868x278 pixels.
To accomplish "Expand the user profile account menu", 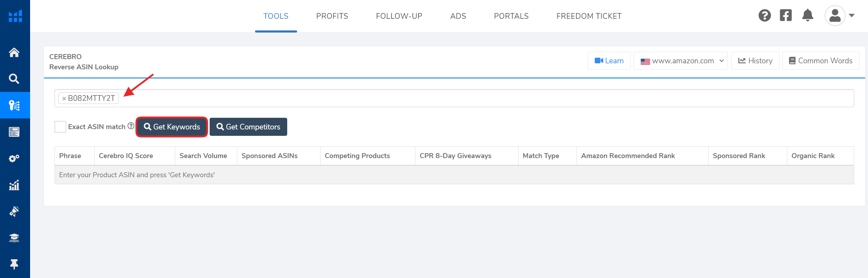I will (x=840, y=16).
